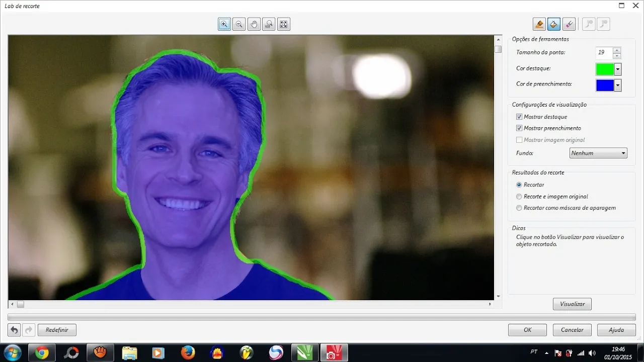
Task: Click the Zoom to Fit icon
Action: click(284, 24)
